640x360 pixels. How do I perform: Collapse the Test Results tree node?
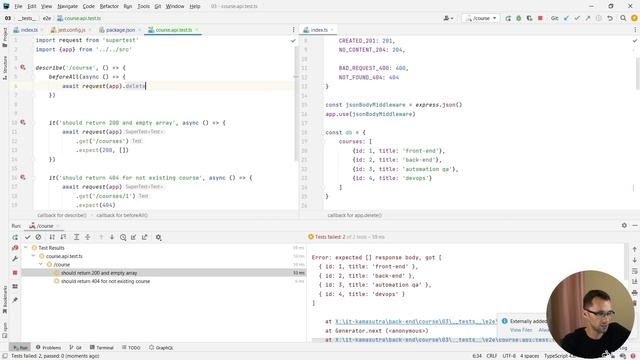[x=26, y=248]
